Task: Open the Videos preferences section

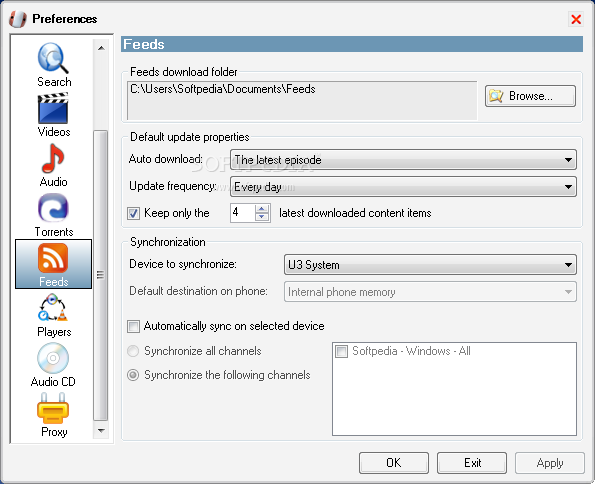Action: (x=54, y=115)
